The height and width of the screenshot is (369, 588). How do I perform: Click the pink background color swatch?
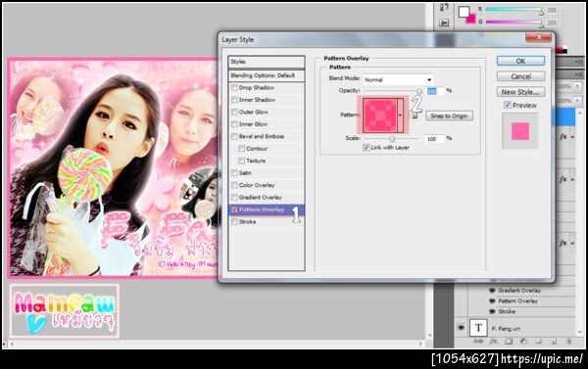coord(471,19)
